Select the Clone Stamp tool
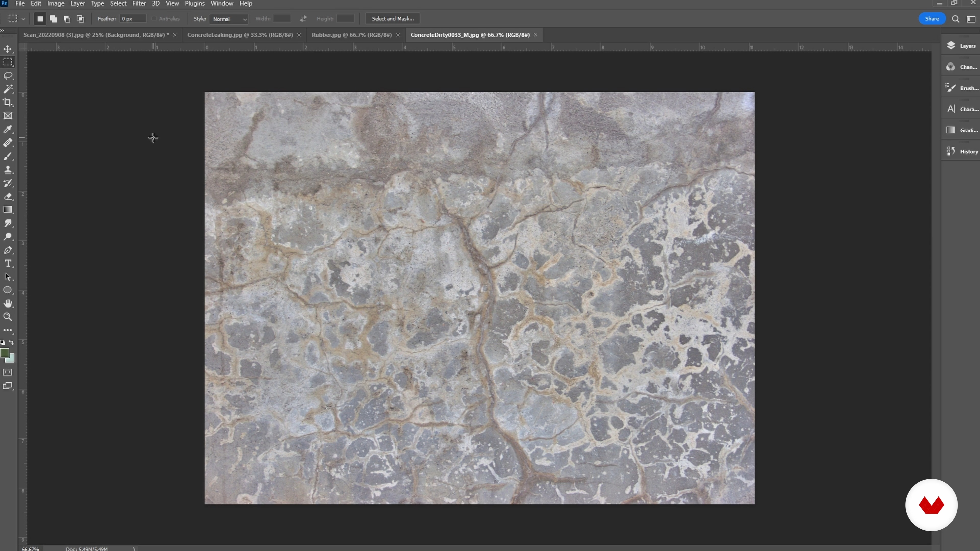 8,170
